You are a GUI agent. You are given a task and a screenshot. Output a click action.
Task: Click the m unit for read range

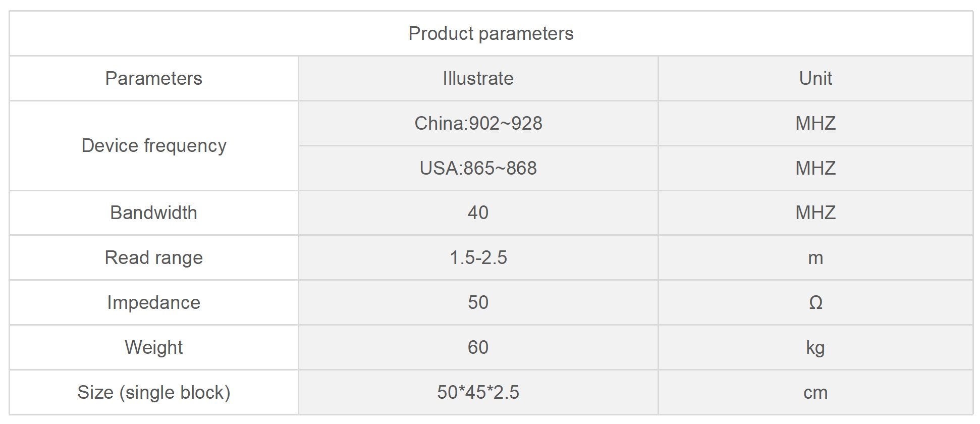coord(815,258)
